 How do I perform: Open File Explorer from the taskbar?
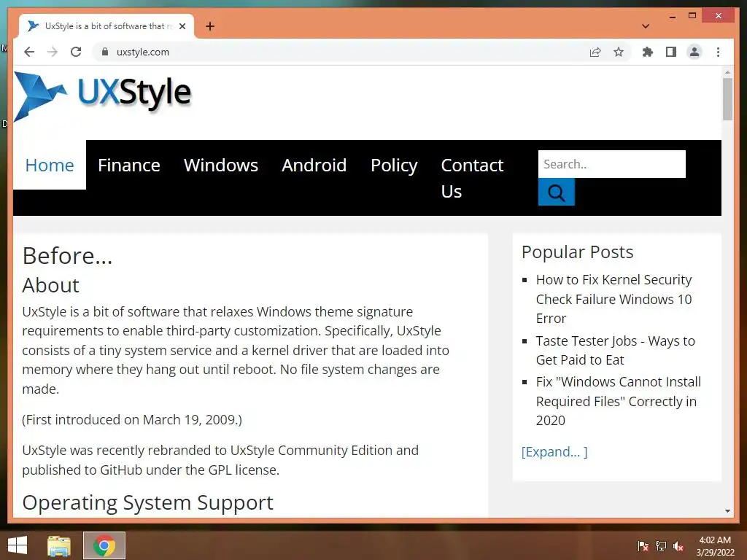[x=59, y=545]
